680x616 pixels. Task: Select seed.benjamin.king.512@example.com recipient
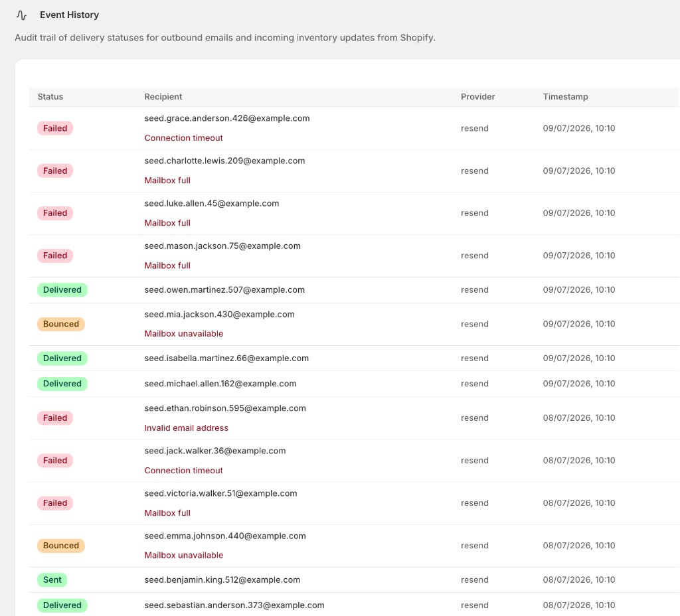click(222, 579)
